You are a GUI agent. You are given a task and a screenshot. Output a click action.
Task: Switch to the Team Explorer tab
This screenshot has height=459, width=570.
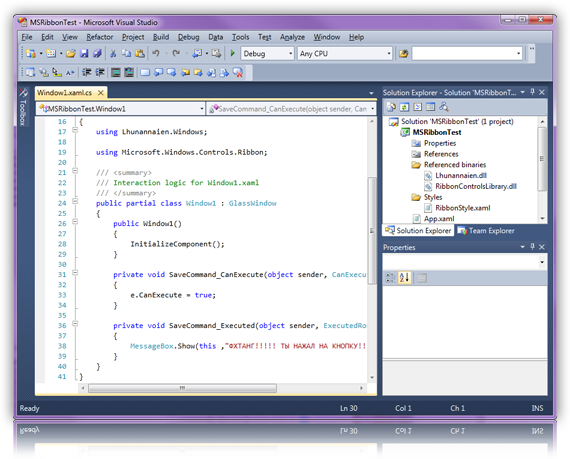coord(486,231)
